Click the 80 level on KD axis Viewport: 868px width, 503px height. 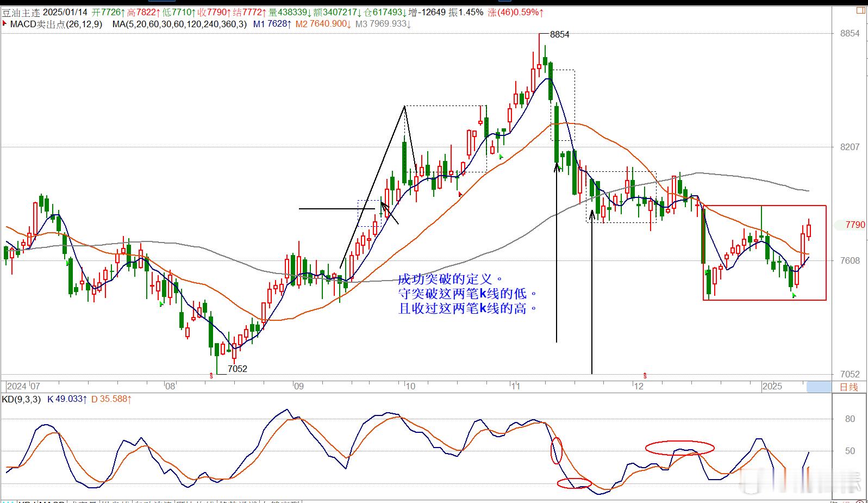850,419
